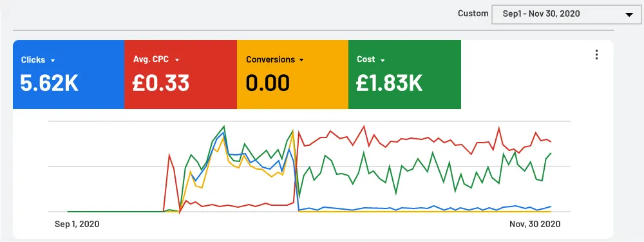Select the green Cost scorecard
The image size is (644, 242).
(404, 74)
